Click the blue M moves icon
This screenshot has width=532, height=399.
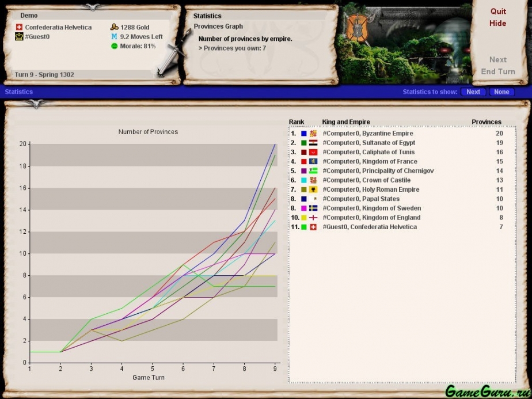115,37
